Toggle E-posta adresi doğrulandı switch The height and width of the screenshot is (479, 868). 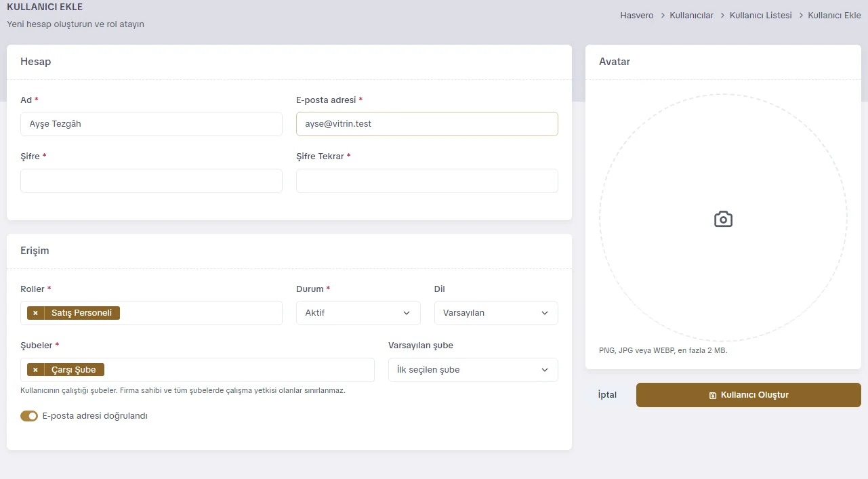click(29, 416)
